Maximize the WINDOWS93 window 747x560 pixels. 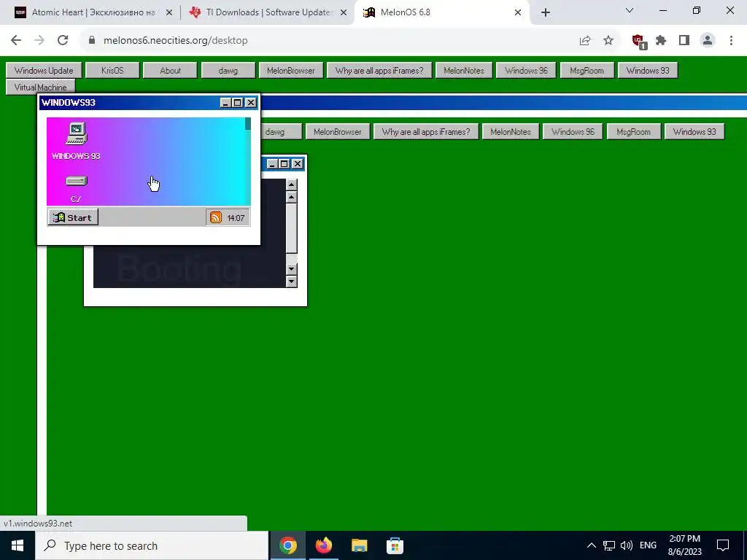pos(238,102)
